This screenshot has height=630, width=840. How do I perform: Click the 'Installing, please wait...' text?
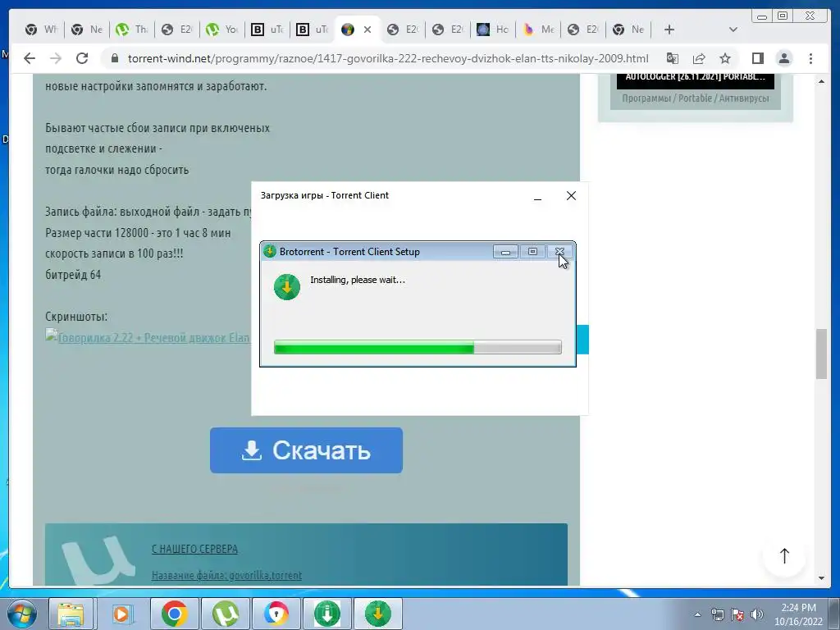point(358,280)
